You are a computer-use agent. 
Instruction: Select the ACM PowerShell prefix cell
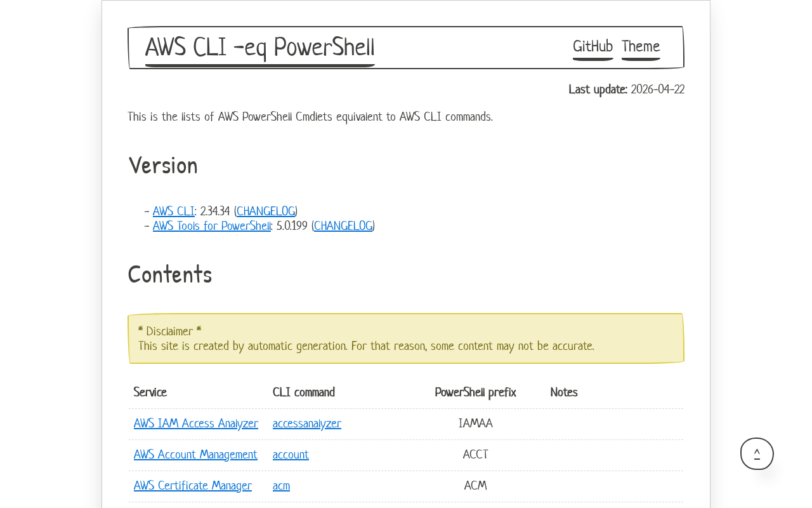476,486
